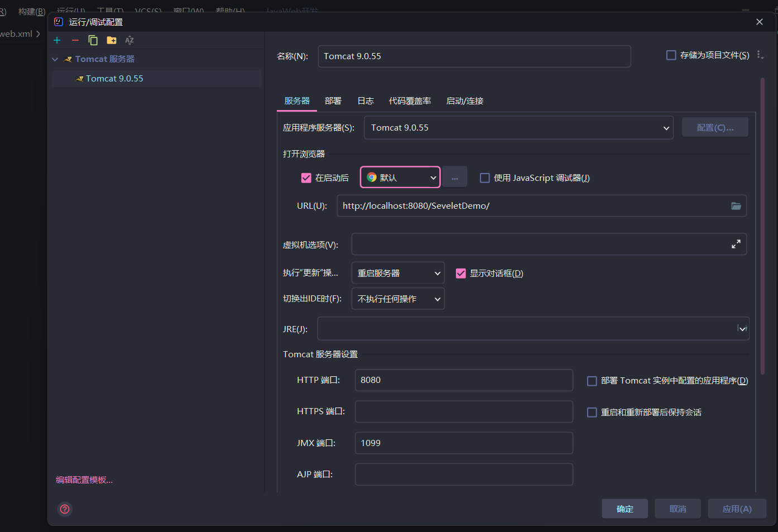Enable the JavaScript debugger checkbox
This screenshot has height=532, width=778.
click(485, 178)
